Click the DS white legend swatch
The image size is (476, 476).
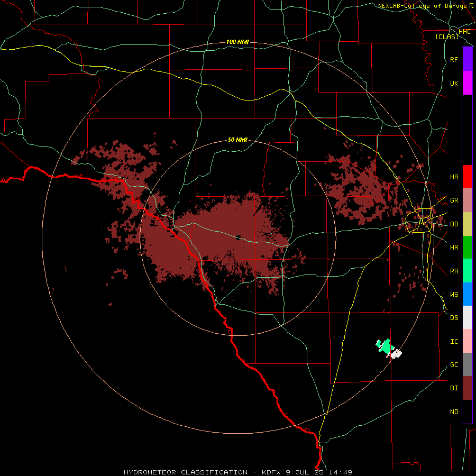(x=467, y=317)
